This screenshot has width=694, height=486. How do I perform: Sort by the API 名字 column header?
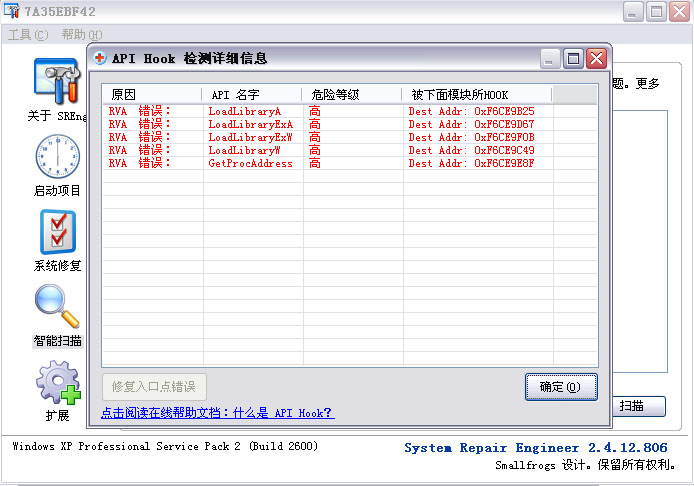[x=251, y=94]
